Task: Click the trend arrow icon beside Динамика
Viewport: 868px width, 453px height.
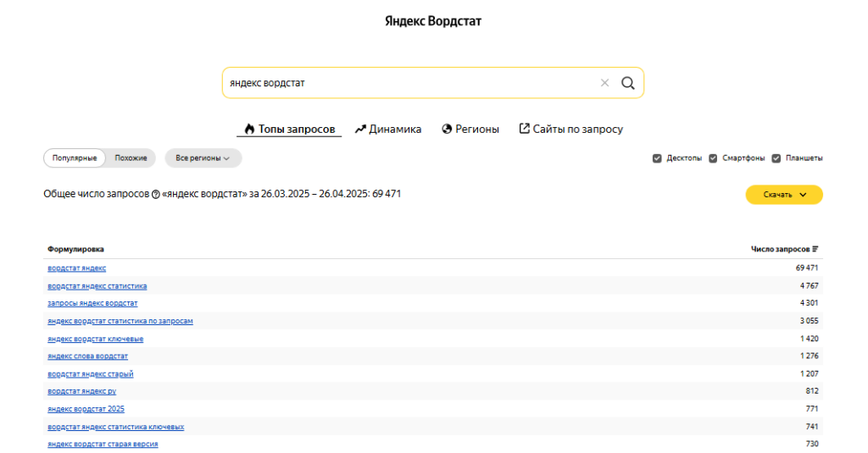Action: pos(360,129)
